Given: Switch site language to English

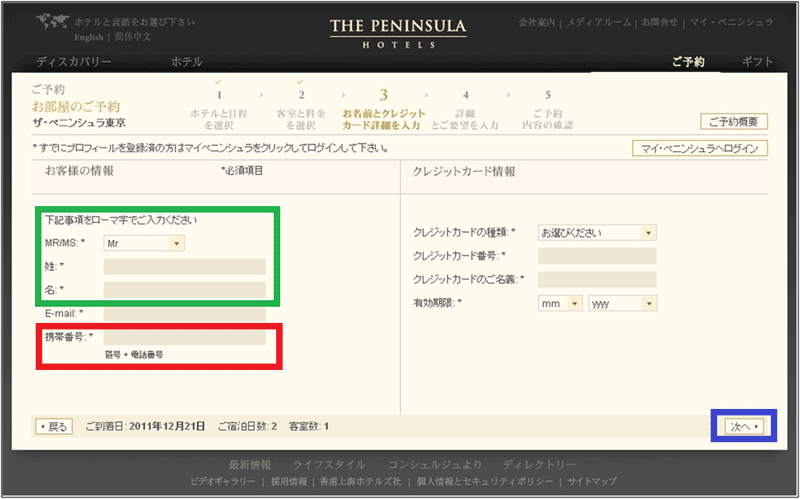Looking at the screenshot, I should pyautogui.click(x=89, y=37).
